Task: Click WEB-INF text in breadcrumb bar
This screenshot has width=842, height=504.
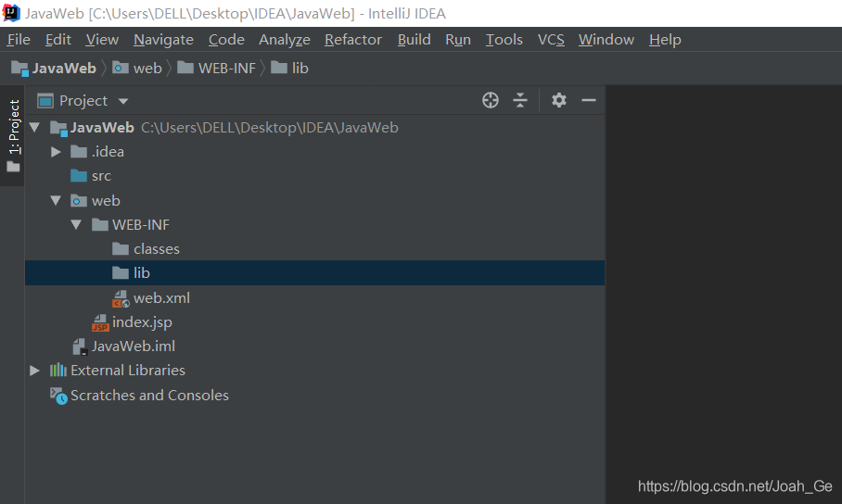Action: tap(226, 69)
